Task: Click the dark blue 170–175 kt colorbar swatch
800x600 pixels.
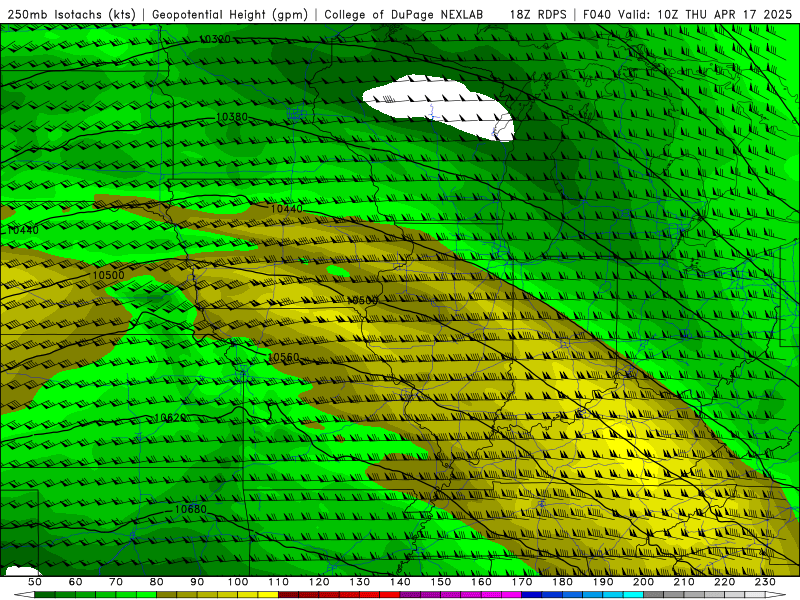Action: tap(532, 594)
